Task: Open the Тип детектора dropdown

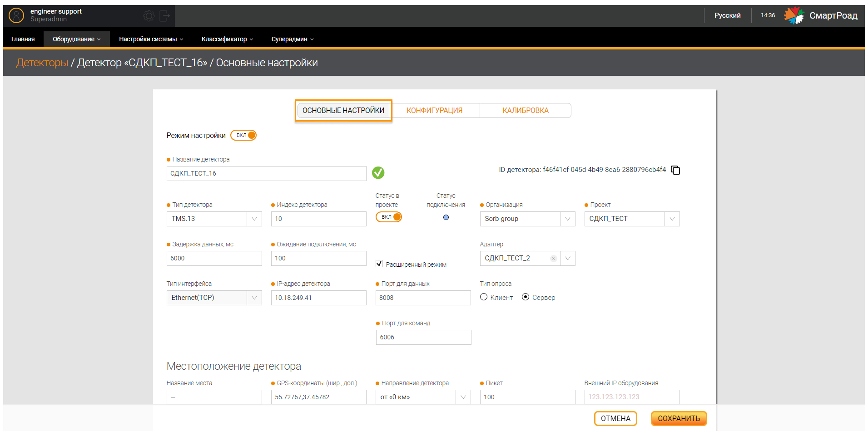Action: pos(214,219)
